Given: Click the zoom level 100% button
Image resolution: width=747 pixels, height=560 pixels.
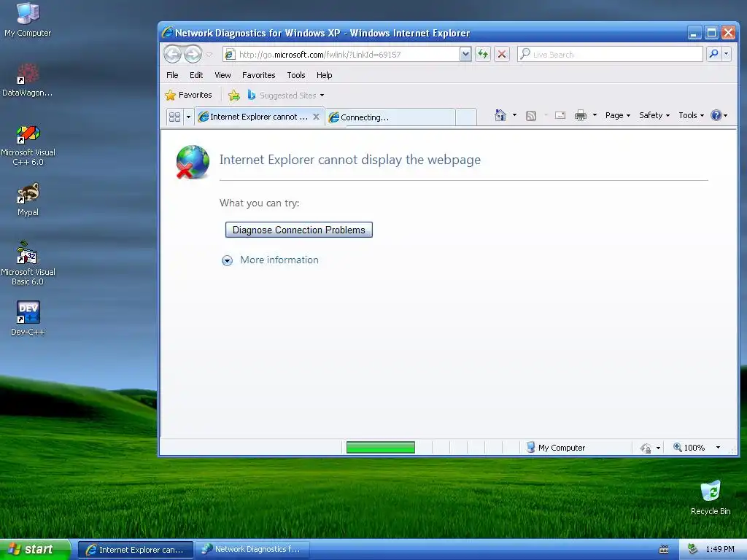Looking at the screenshot, I should [x=689, y=448].
